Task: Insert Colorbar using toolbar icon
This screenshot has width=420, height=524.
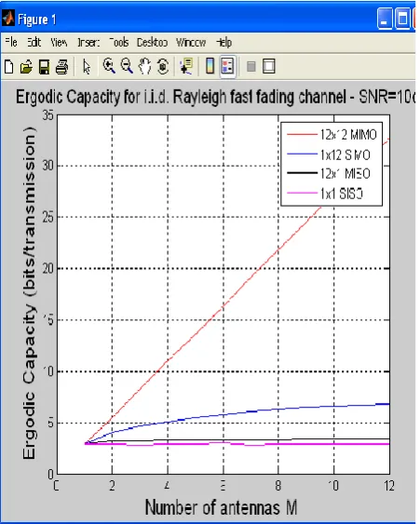Action: pos(210,65)
